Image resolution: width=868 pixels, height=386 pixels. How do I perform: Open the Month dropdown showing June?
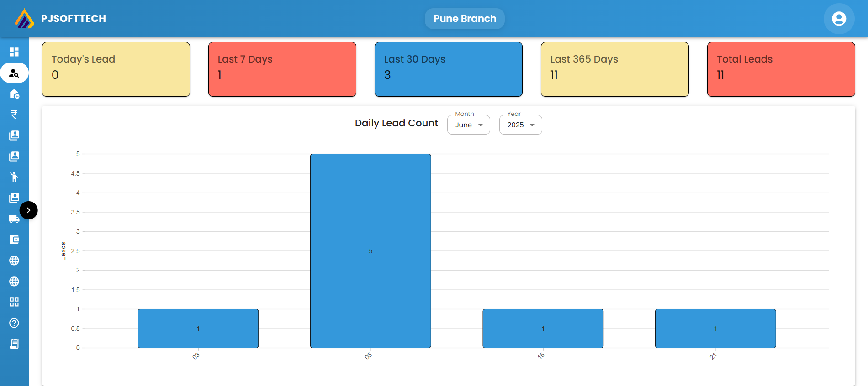[x=468, y=125]
